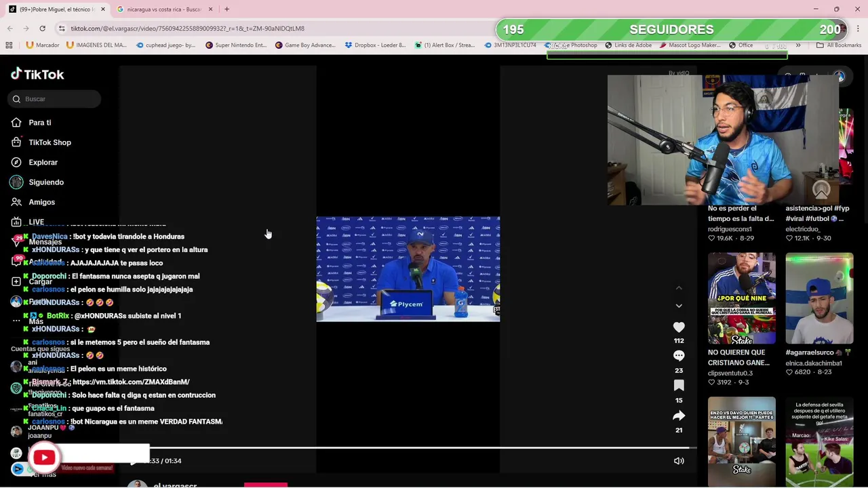Open the cuphead juego bookmark
The width and height of the screenshot is (868, 488).
click(x=165, y=45)
